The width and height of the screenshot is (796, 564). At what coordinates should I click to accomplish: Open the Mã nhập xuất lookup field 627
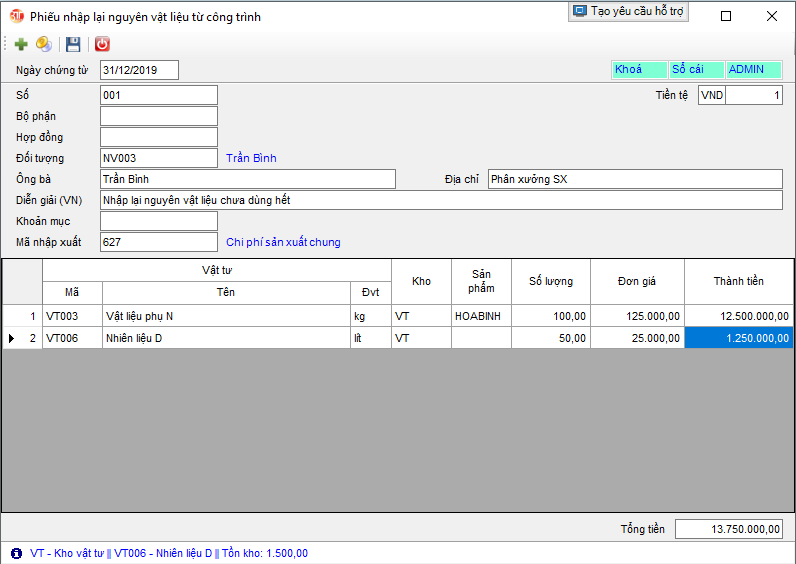pyautogui.click(x=159, y=242)
